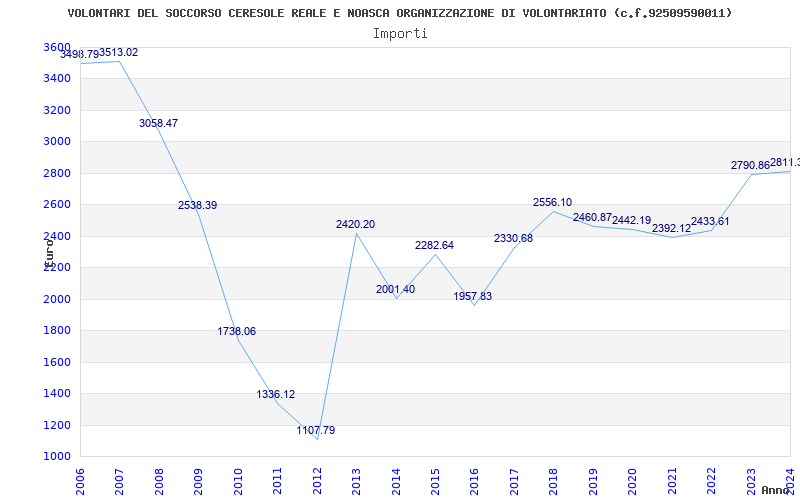The image size is (800, 500).
Task: Click the 2600 y-axis tick label
Action: pos(57,205)
